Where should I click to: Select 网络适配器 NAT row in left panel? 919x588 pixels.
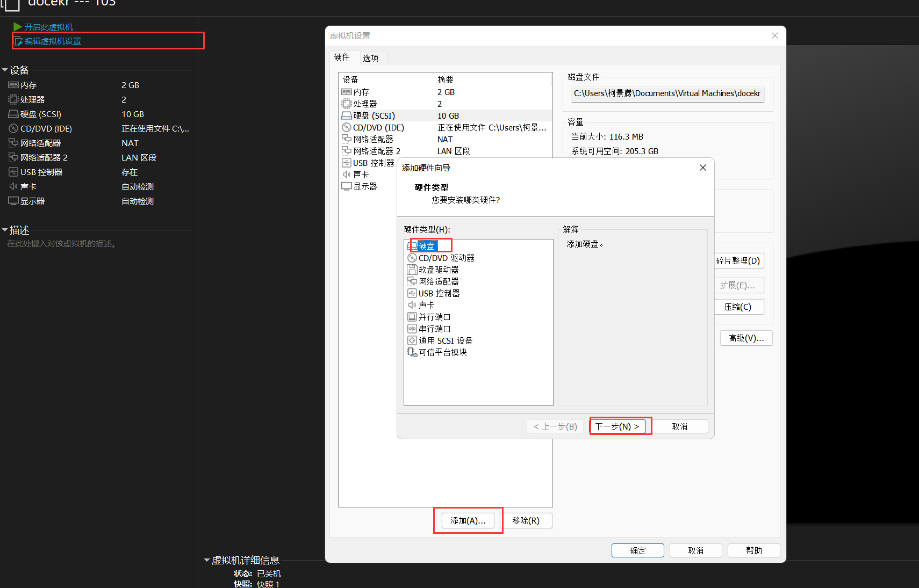coord(99,143)
